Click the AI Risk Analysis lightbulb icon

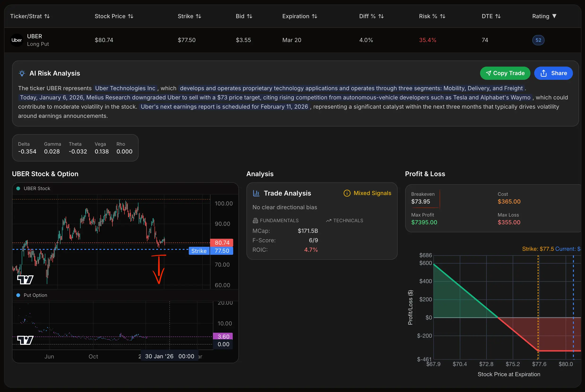22,73
